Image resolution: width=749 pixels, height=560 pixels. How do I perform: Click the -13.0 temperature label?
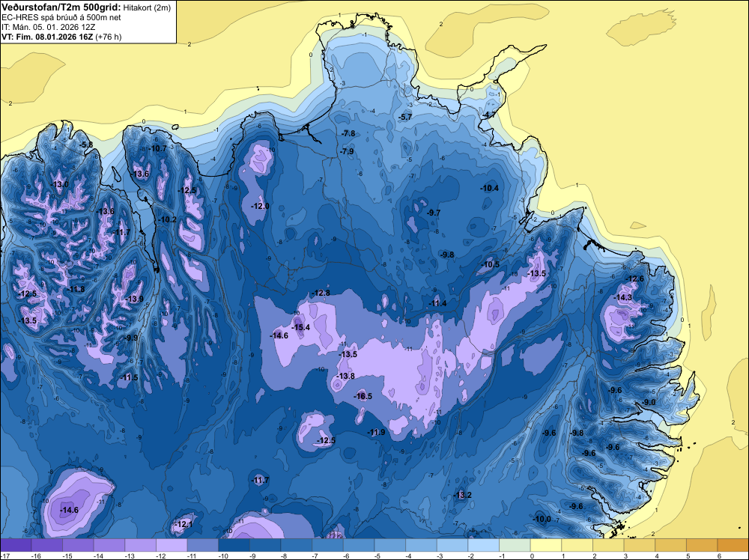click(x=60, y=184)
